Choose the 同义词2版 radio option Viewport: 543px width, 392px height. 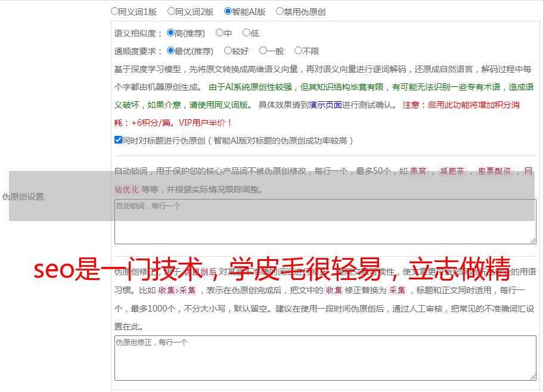coord(172,11)
